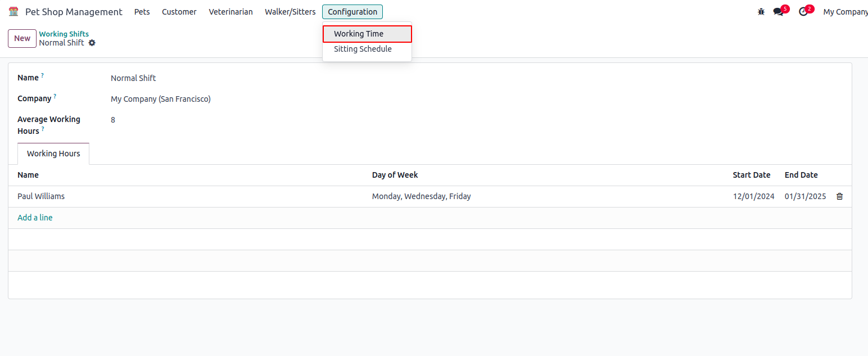Image resolution: width=868 pixels, height=356 pixels.
Task: Open the activities clock icon
Action: 803,12
